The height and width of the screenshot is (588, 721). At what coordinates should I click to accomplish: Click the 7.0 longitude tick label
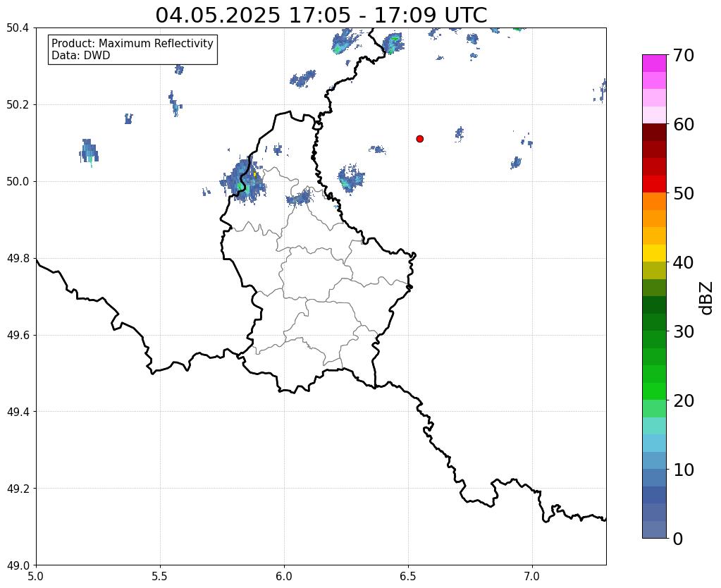(x=533, y=576)
